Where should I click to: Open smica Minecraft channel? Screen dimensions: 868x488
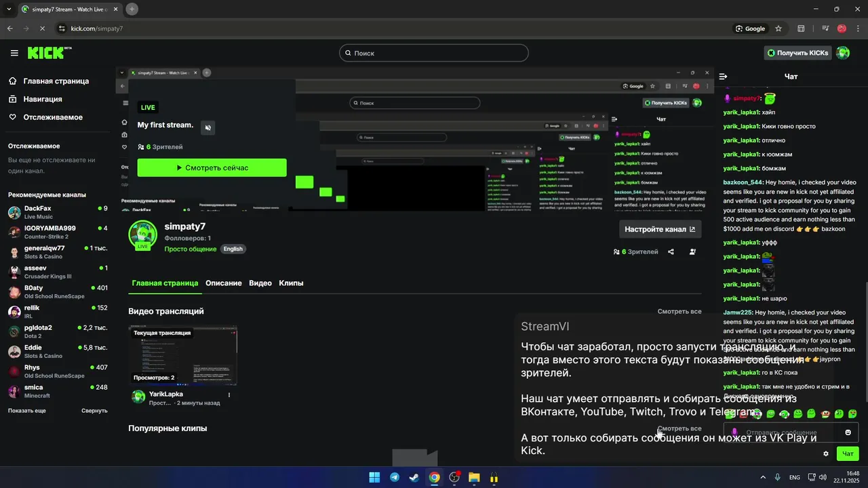(58, 391)
